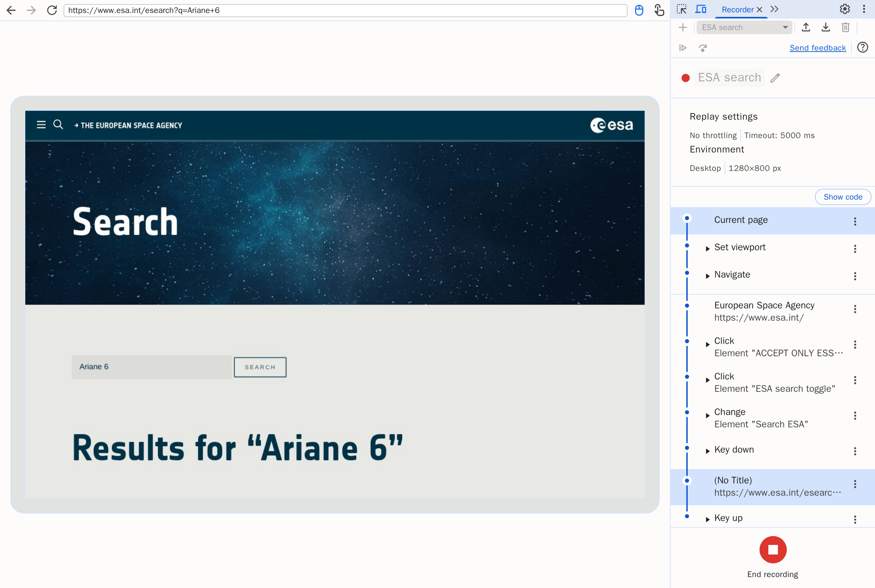Open the Recorder help icon
Image resolution: width=875 pixels, height=588 pixels.
click(863, 47)
